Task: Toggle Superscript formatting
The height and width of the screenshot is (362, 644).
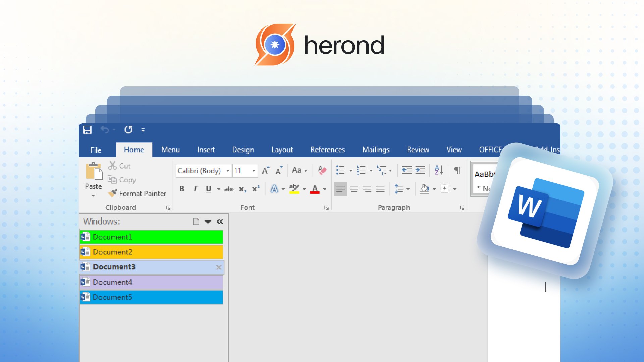Action: point(256,189)
